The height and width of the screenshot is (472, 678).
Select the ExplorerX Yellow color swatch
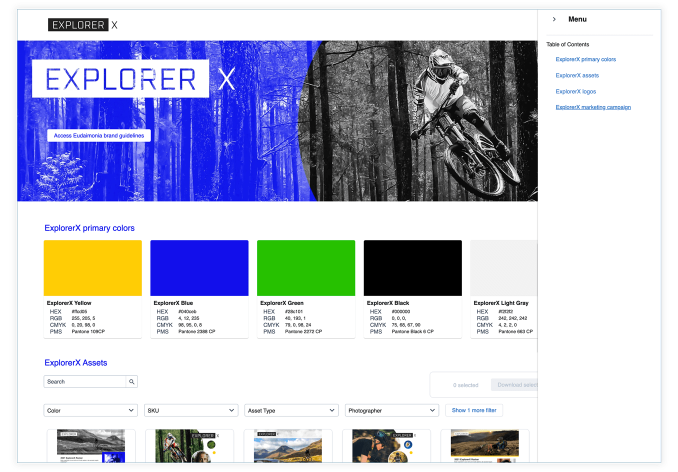93,267
